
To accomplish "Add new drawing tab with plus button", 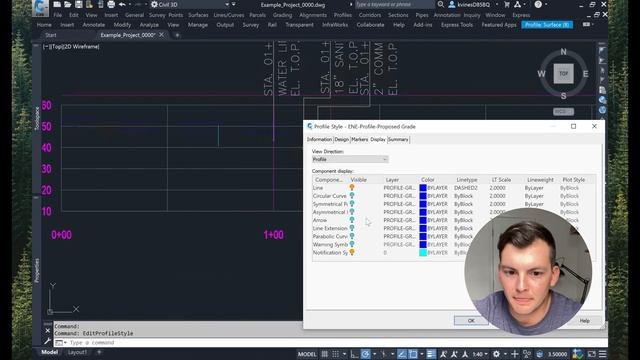I will [x=177, y=35].
